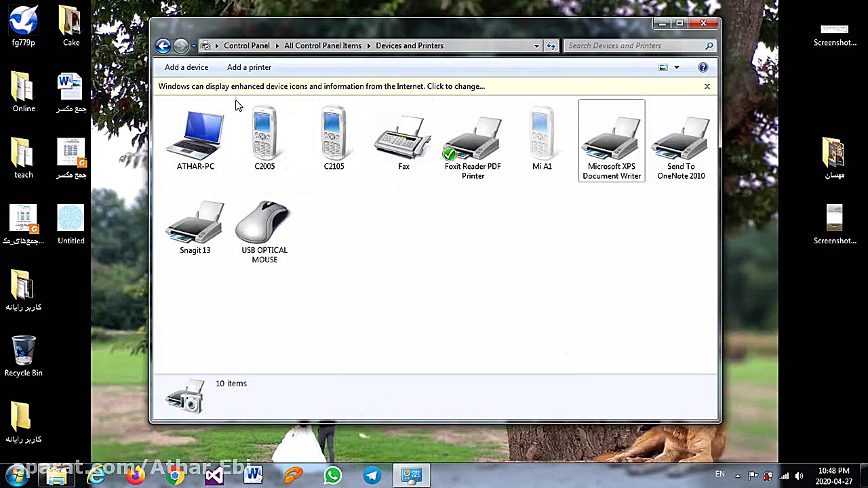Select the Fax device icon
This screenshot has width=868, height=488.
403,142
